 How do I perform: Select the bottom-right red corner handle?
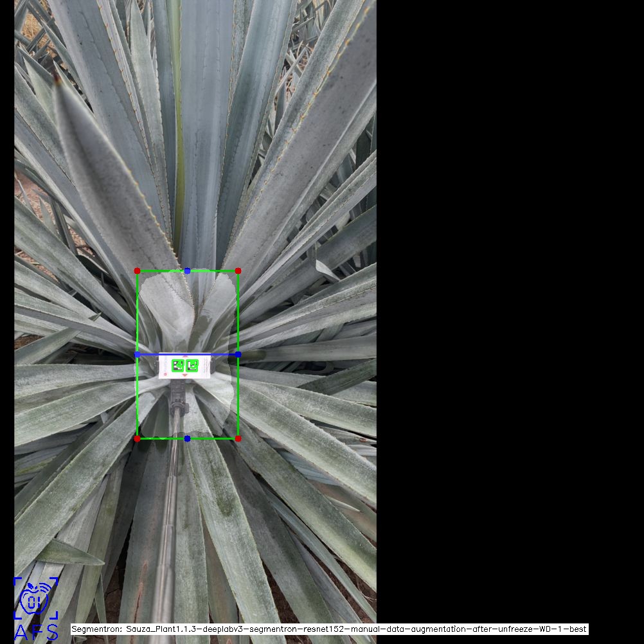(238, 438)
